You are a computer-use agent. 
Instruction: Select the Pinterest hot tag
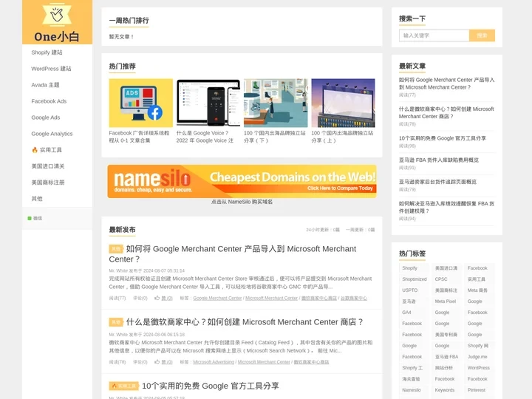(477, 390)
